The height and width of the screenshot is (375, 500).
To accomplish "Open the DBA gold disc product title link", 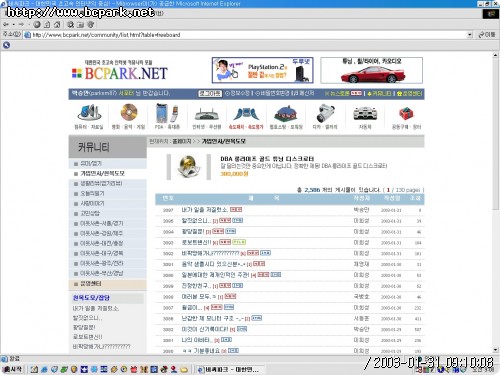I will pos(267,159).
